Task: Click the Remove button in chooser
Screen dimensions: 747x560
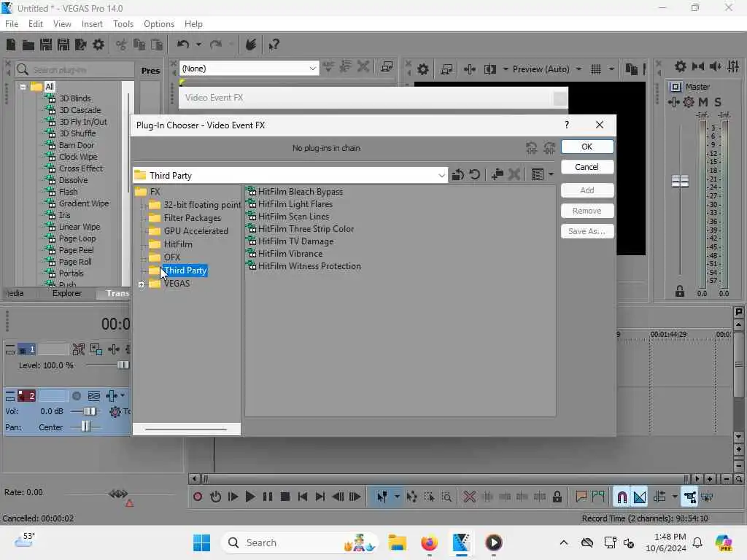Action: [587, 211]
